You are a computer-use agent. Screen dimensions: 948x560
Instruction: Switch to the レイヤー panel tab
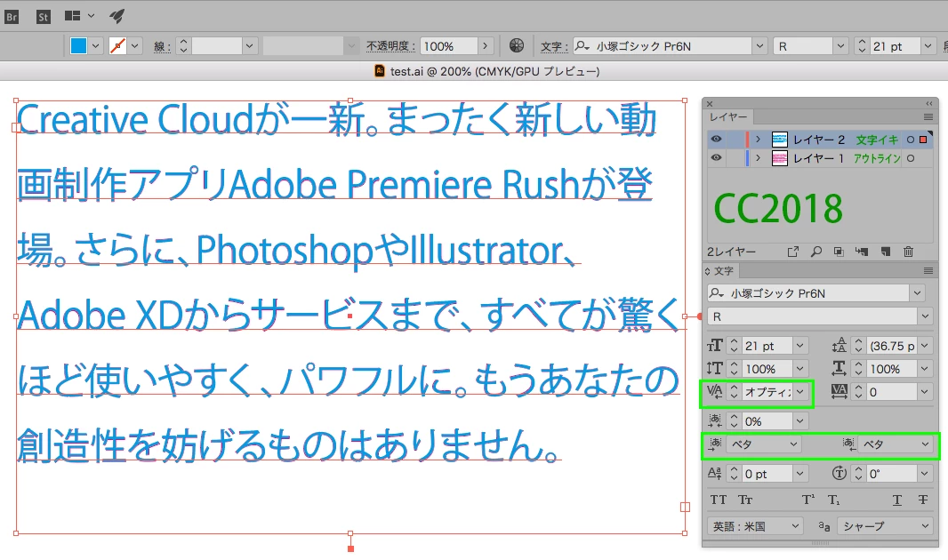(728, 116)
